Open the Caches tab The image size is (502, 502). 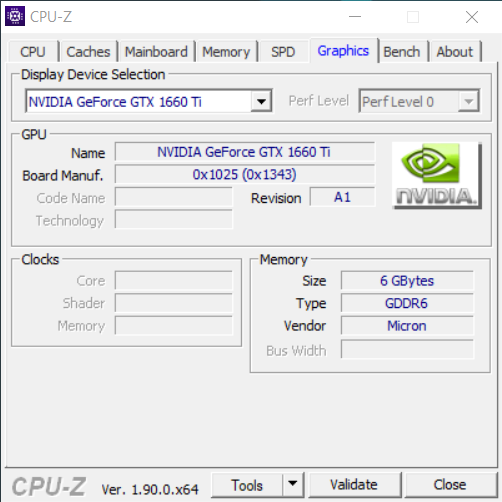point(88,52)
